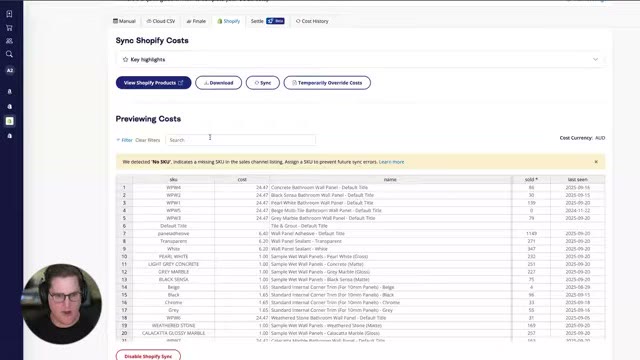640x360 pixels.
Task: Click the 1149 sold cell
Action: 531,233
